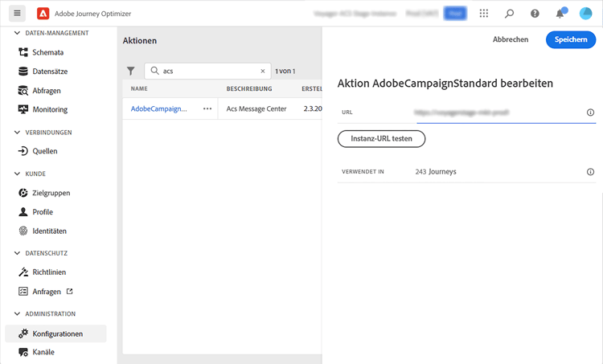Open the AdobeCampaign... action link

159,108
